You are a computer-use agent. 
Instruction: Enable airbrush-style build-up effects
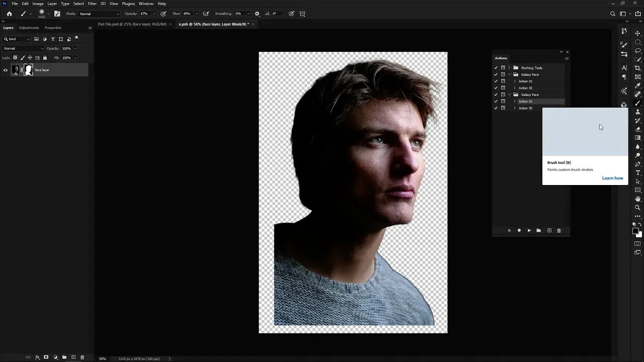[x=206, y=14]
